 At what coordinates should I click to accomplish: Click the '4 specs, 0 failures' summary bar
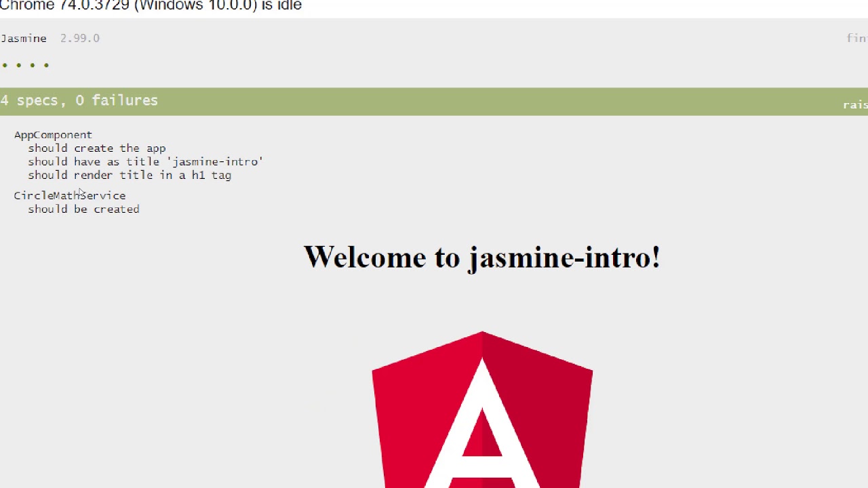tap(434, 101)
